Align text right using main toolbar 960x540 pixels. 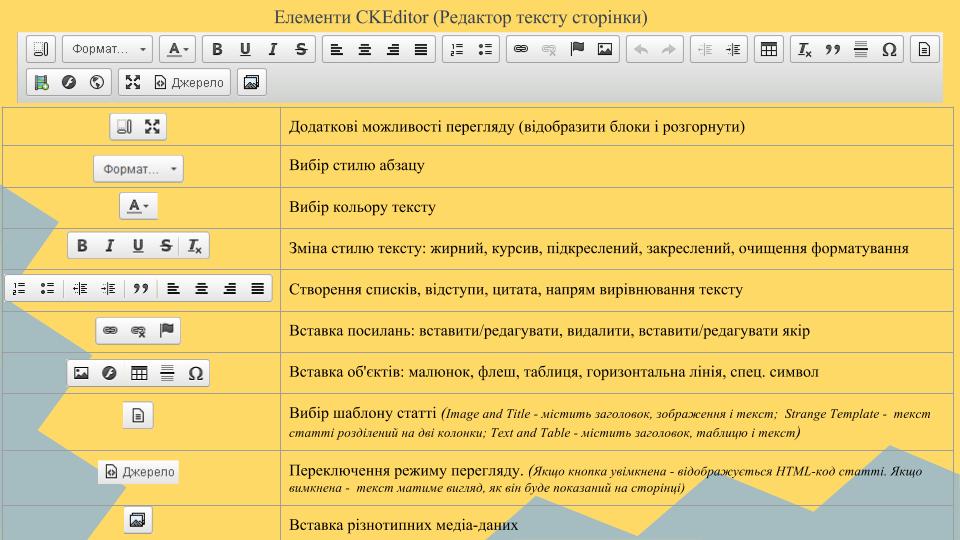click(392, 49)
